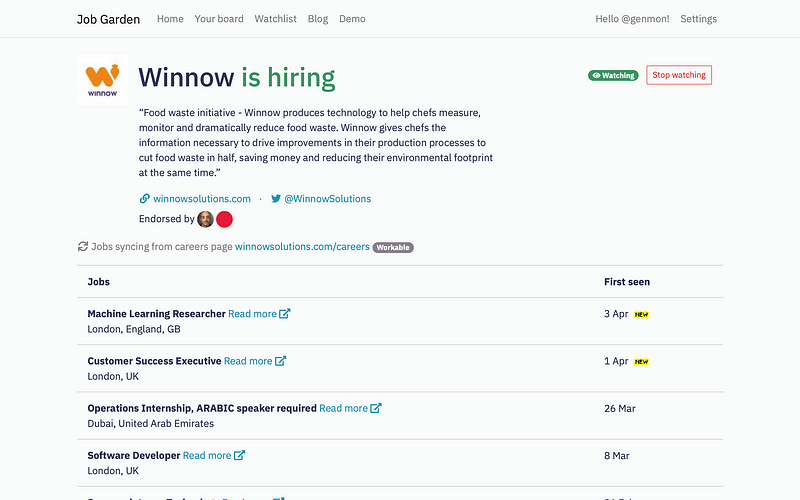Open @WinnowSolutions Twitter profile
Screen dimensions: 800x500
[x=328, y=198]
